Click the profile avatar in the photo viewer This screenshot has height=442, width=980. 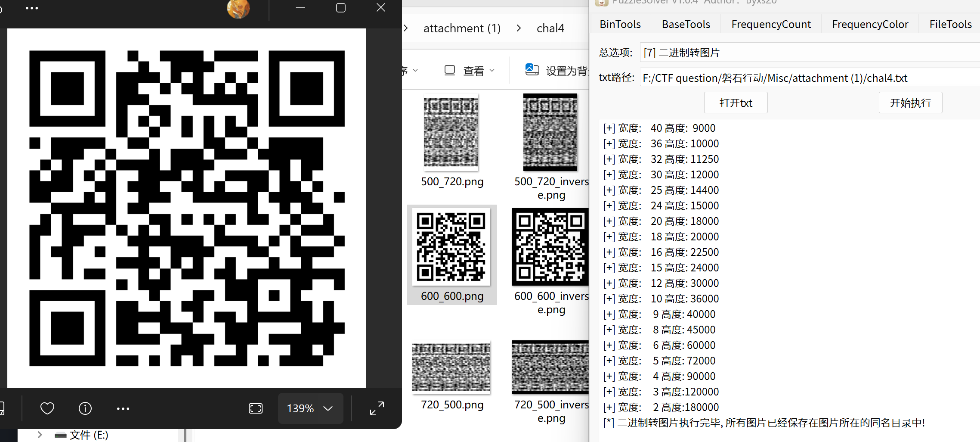click(238, 9)
